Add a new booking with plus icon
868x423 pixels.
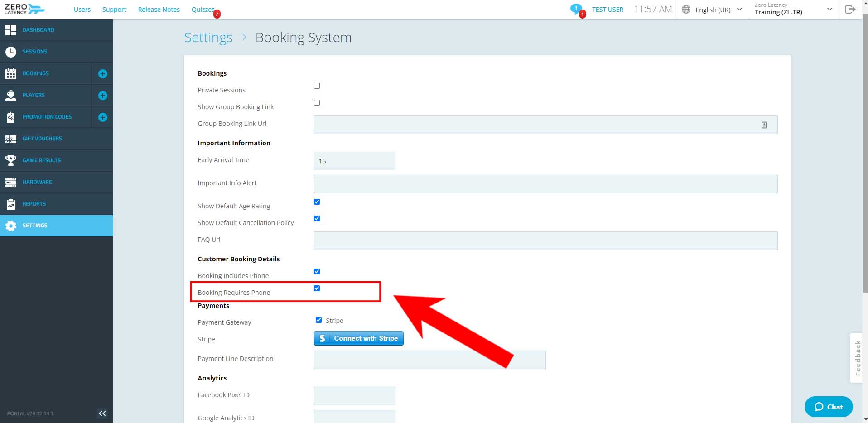click(x=103, y=74)
